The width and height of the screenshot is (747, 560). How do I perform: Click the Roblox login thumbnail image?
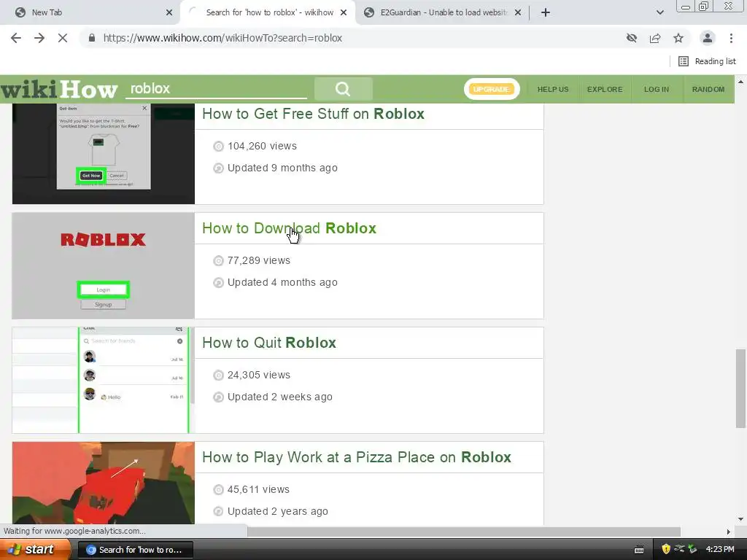click(x=104, y=265)
